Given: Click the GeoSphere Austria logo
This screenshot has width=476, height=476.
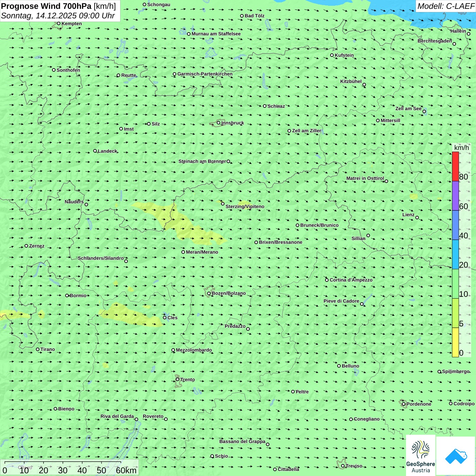Looking at the screenshot, I should point(421,456).
